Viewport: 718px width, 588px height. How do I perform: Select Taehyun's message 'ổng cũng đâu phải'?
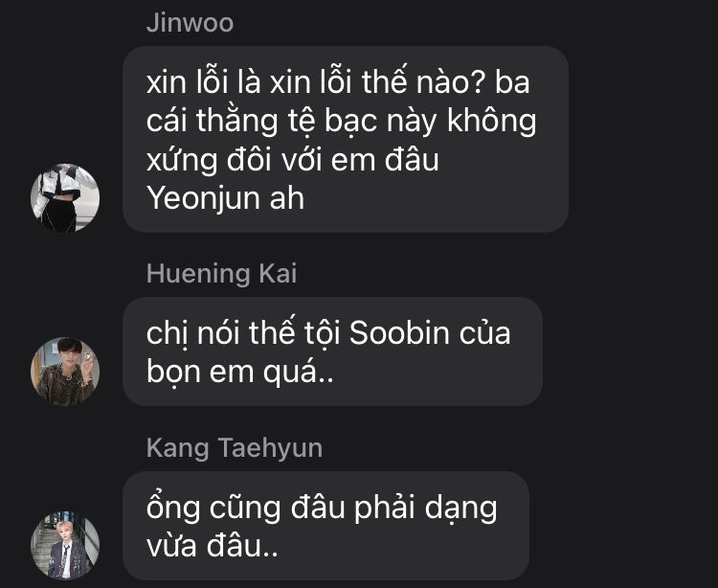pyautogui.click(x=326, y=526)
